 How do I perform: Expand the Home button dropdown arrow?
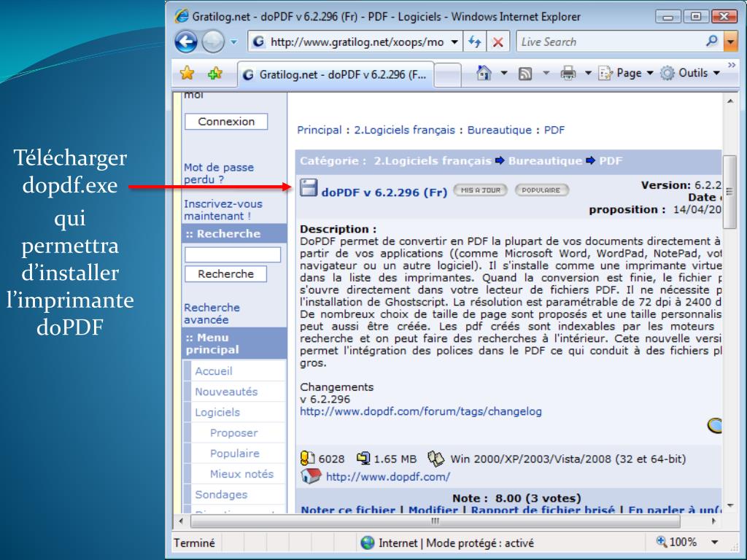click(503, 74)
